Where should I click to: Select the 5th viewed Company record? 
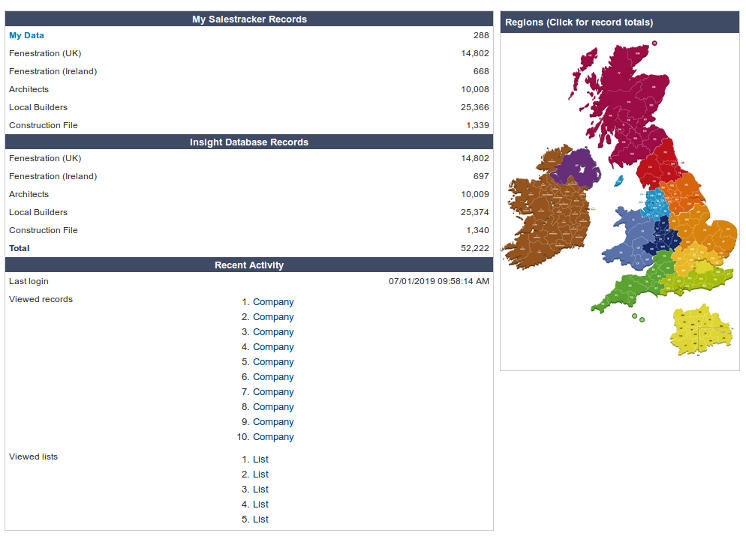(x=273, y=362)
